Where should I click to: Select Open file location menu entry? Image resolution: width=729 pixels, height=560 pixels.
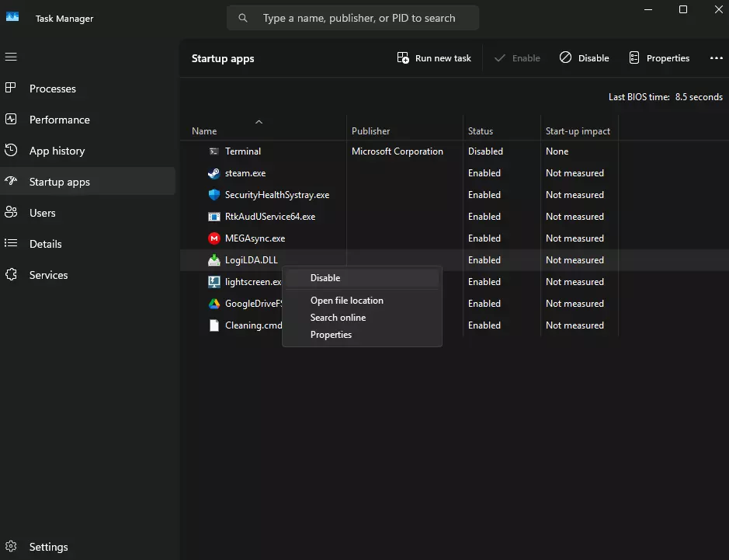(x=346, y=301)
